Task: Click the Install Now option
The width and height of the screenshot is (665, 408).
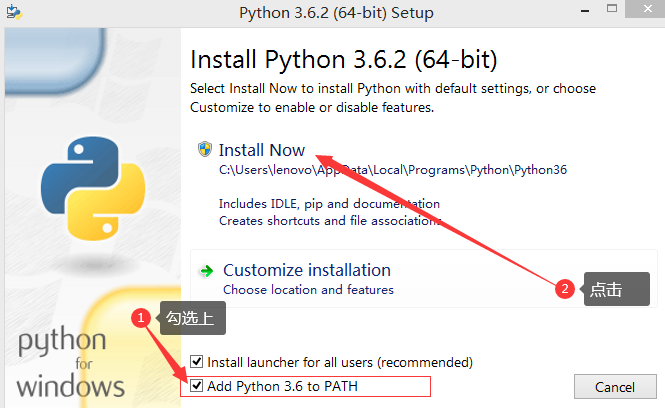Action: click(262, 150)
